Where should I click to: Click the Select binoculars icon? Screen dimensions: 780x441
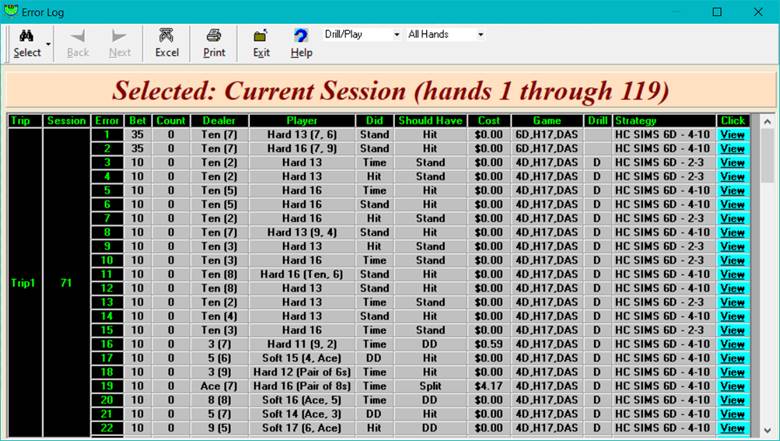(x=26, y=37)
